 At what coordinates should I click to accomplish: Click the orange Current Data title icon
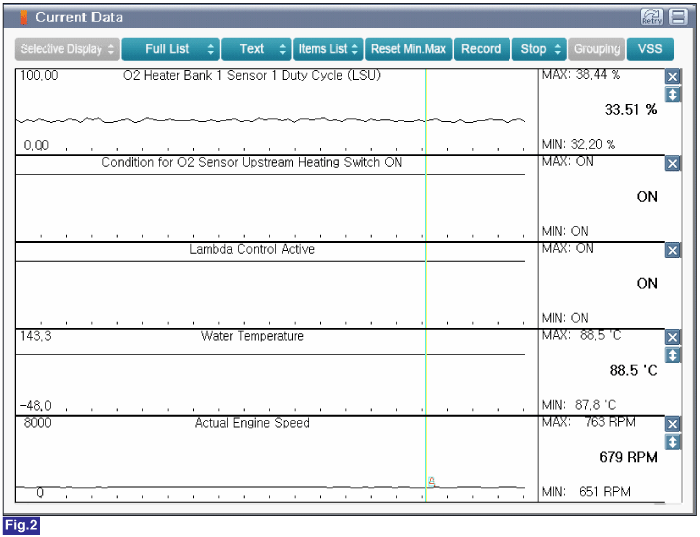point(24,17)
